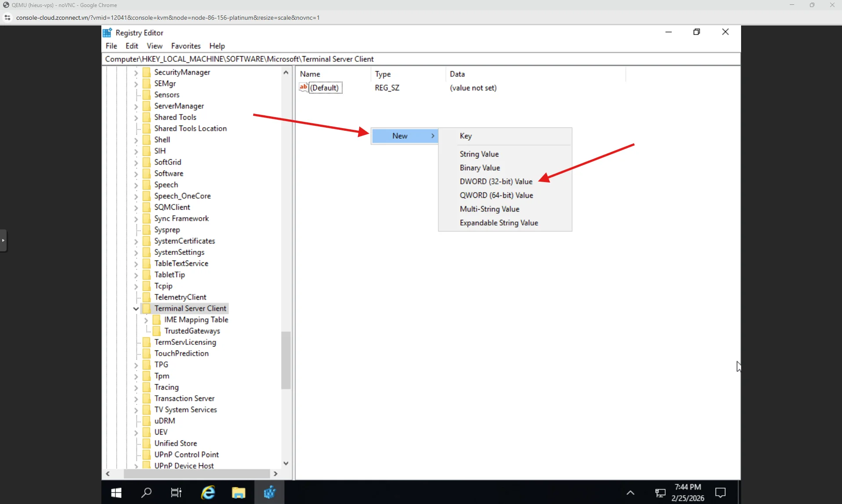Click the (Default) value string icon
This screenshot has width=842, height=504.
coord(304,87)
